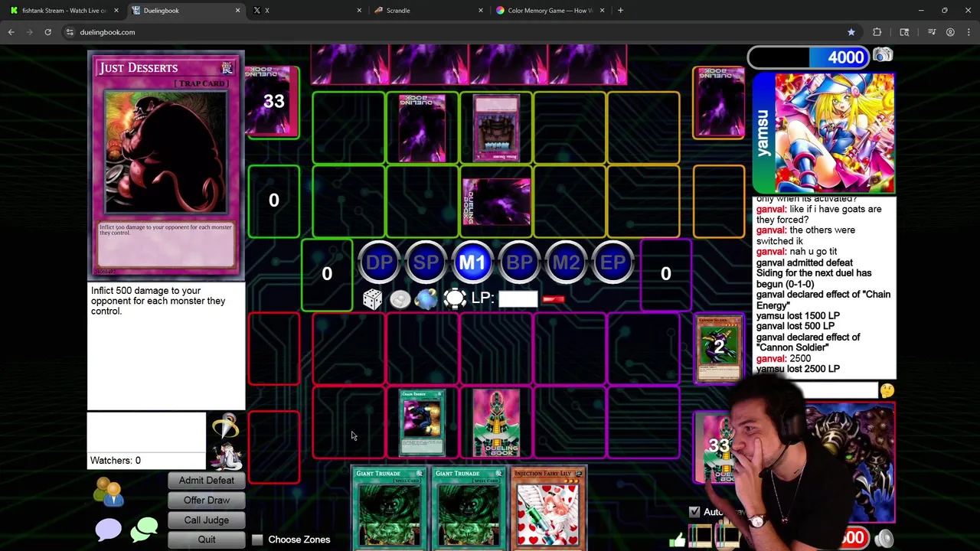Roll the dice icon
980x551 pixels.
[x=372, y=299]
